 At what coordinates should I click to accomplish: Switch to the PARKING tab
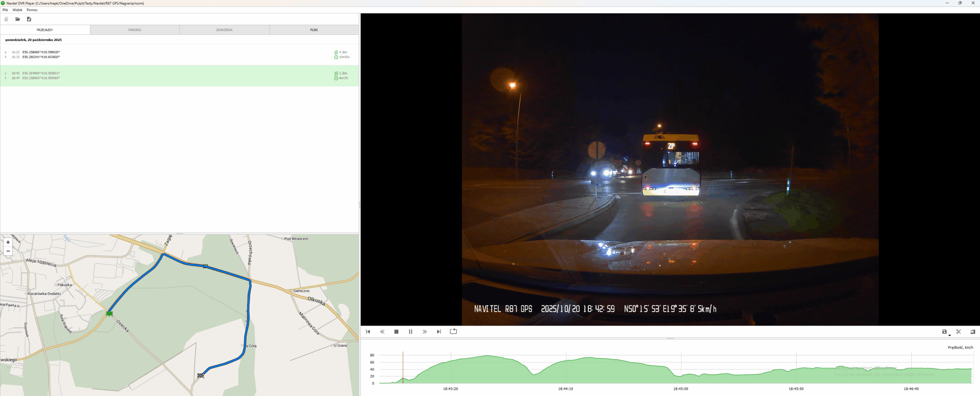click(134, 30)
